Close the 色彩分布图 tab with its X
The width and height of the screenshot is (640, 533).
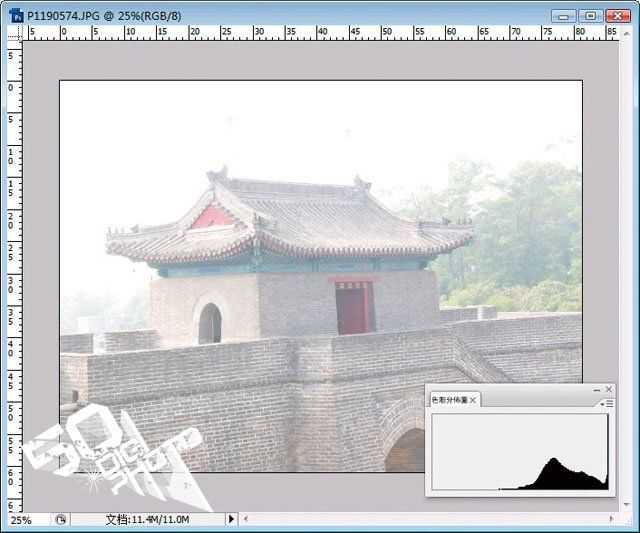[x=473, y=400]
